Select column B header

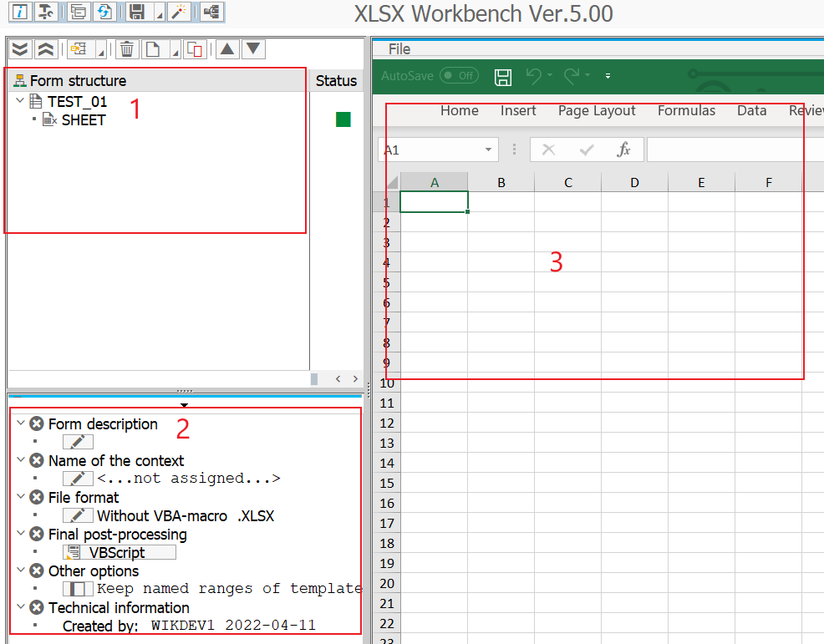501,182
